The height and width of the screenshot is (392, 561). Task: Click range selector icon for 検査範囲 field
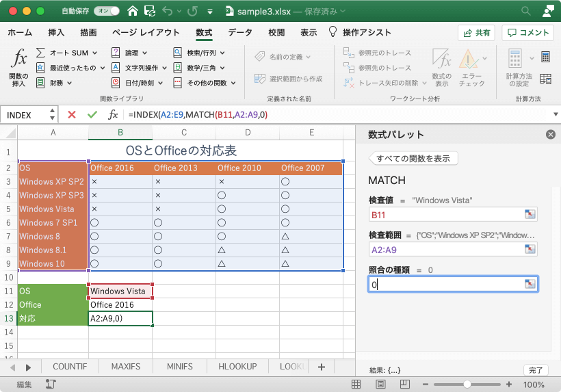coord(530,249)
